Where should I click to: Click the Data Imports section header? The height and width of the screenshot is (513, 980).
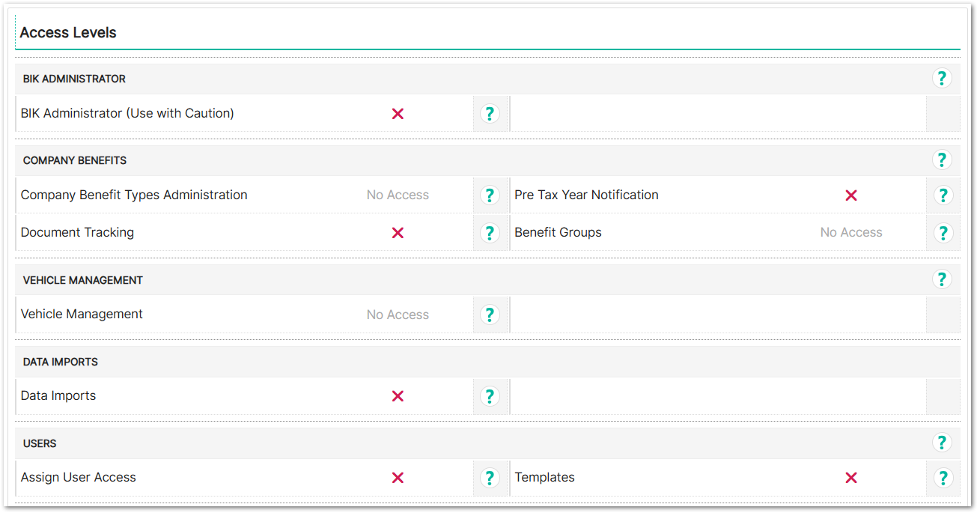61,362
